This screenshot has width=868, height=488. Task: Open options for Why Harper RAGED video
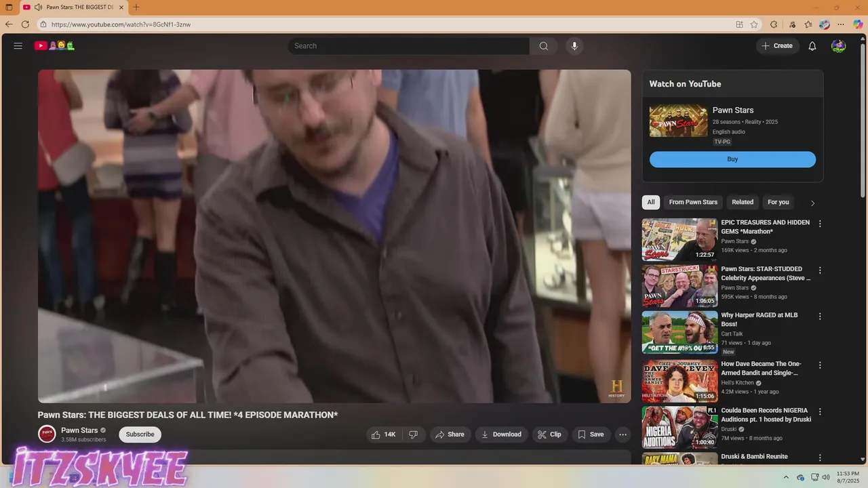coord(820,317)
